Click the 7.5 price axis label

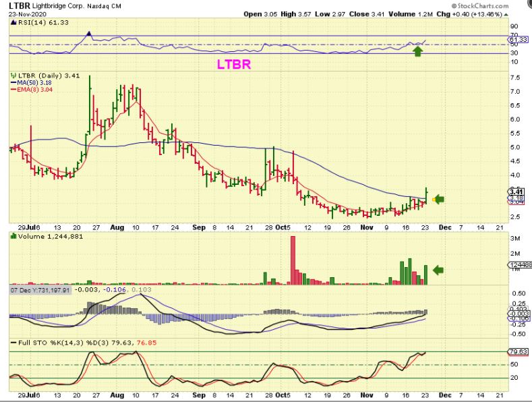click(x=515, y=78)
